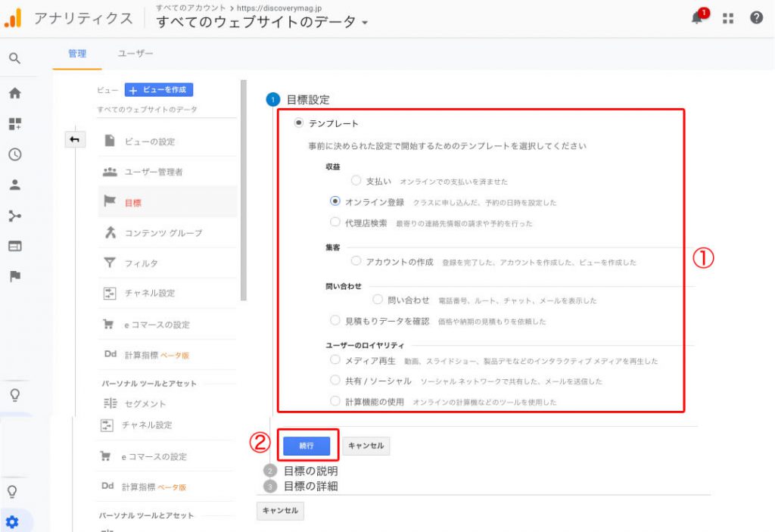Select the メディア再生 radio option
Image resolution: width=775 pixels, height=532 pixels.
335,360
